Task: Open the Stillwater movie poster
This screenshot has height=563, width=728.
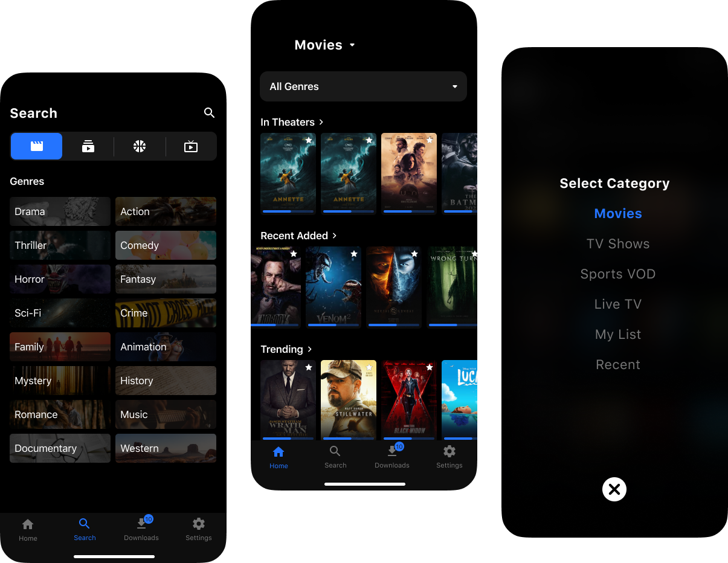Action: 349,401
